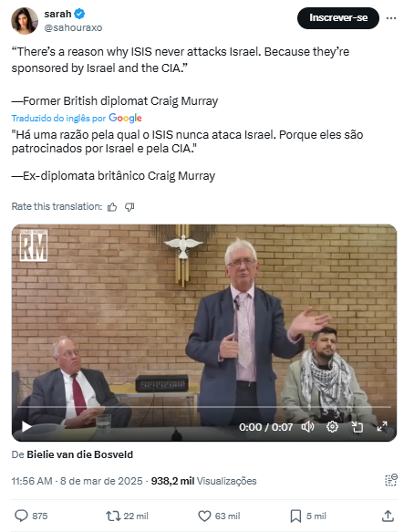Toggle picture-in-picture video mode
The height and width of the screenshot is (532, 404).
[357, 426]
